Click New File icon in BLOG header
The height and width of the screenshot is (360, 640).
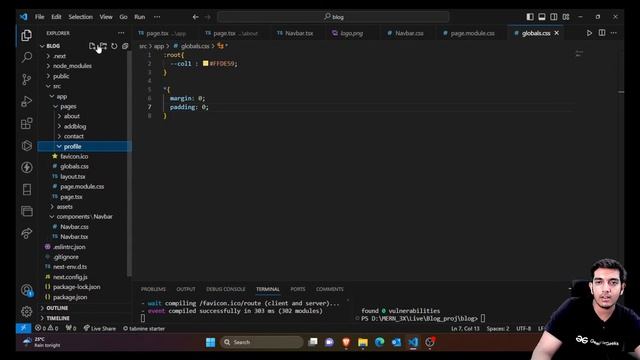pos(92,46)
